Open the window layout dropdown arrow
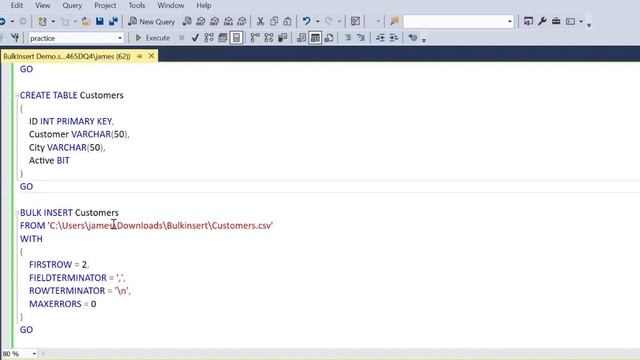The image size is (640, 360). click(581, 21)
